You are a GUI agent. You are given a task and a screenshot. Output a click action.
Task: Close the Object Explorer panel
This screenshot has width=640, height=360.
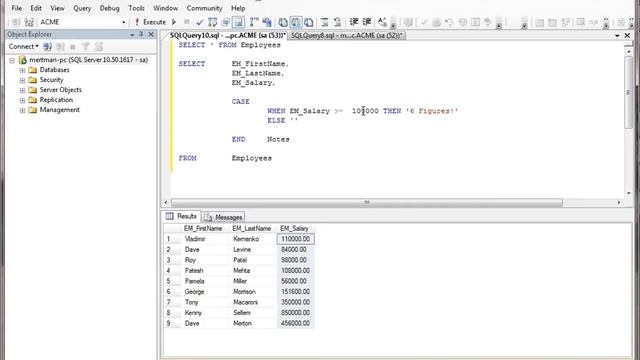pyautogui.click(x=151, y=34)
